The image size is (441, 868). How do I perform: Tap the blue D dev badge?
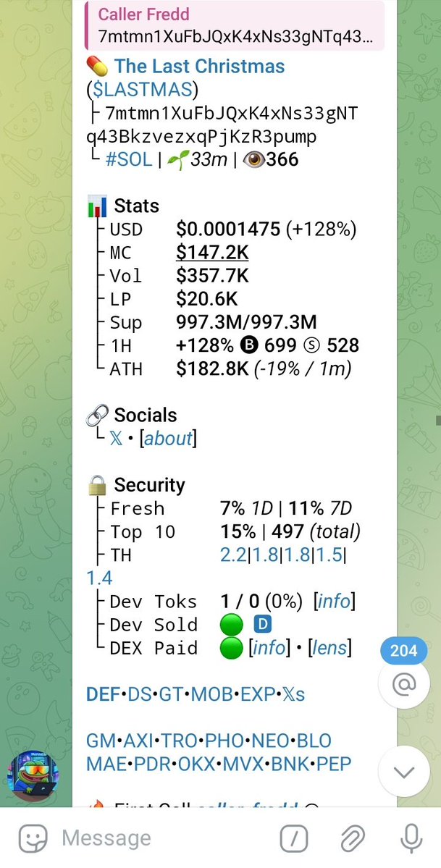[x=261, y=625]
